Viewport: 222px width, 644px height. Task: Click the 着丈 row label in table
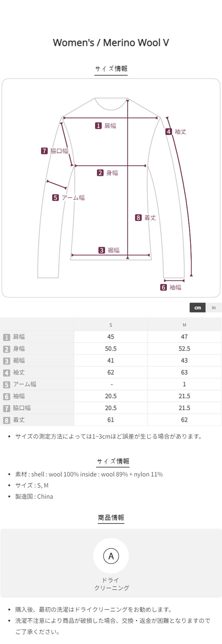(x=19, y=420)
